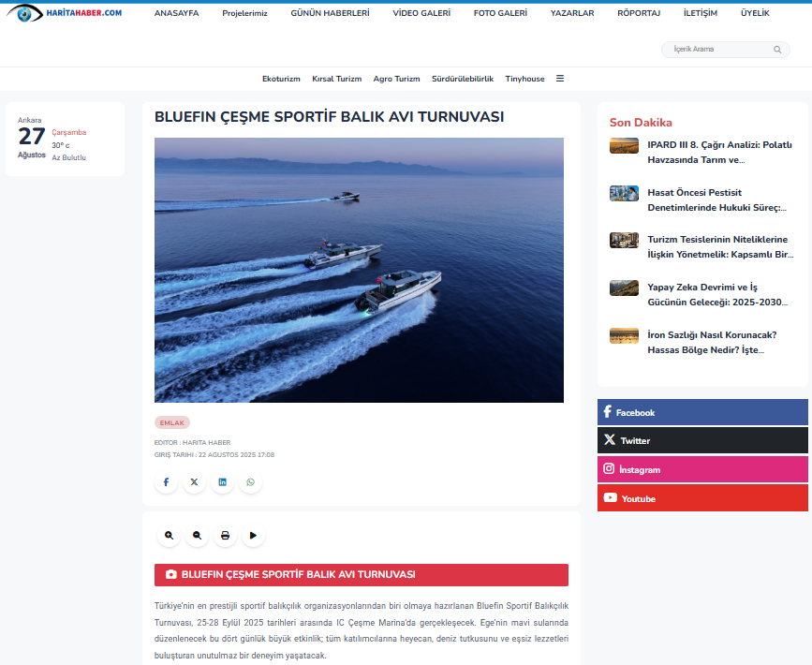The image size is (812, 665).
Task: Open the VİDEO GALERİ menu item
Action: [x=421, y=13]
